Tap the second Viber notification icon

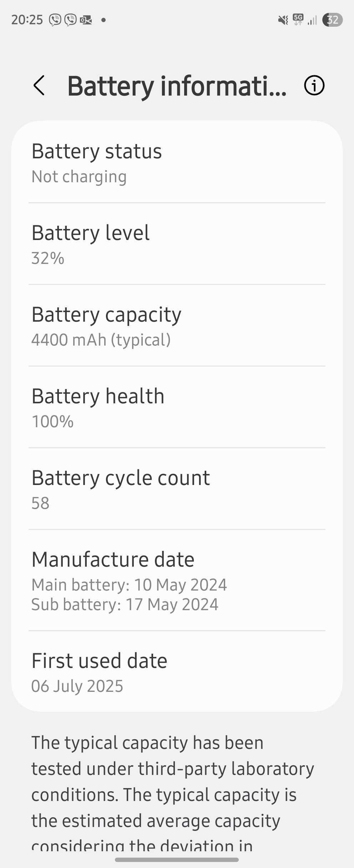[x=71, y=20]
